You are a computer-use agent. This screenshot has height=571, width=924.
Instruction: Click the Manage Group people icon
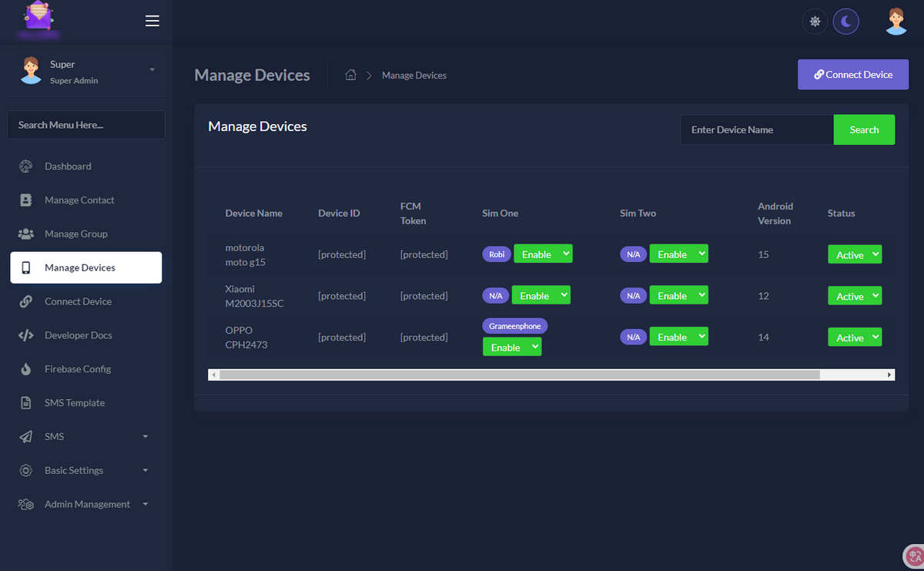tap(26, 233)
